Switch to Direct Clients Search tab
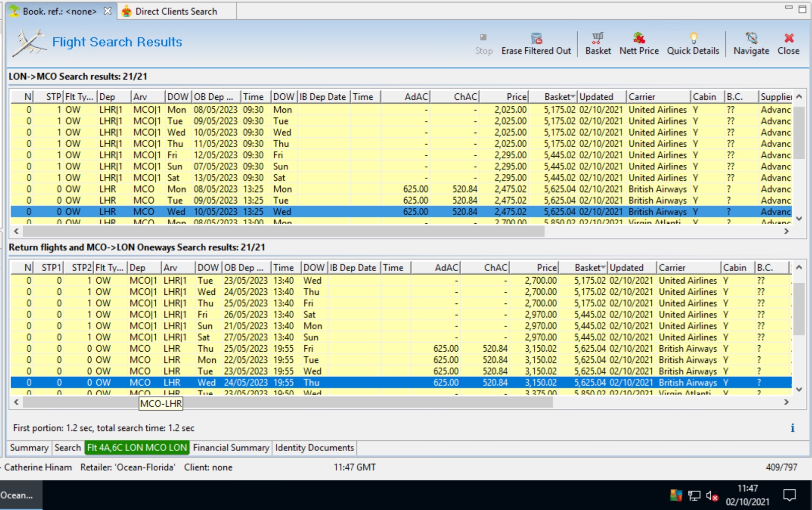The width and height of the screenshot is (812, 510). pos(176,11)
